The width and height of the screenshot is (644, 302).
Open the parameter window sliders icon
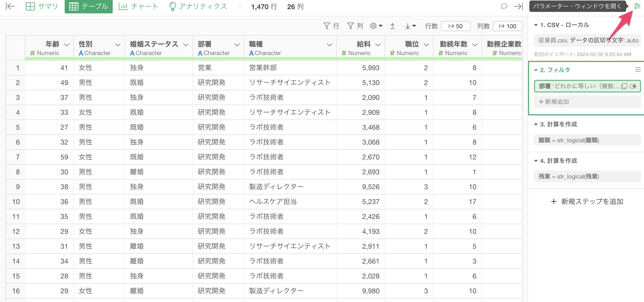[x=637, y=6]
